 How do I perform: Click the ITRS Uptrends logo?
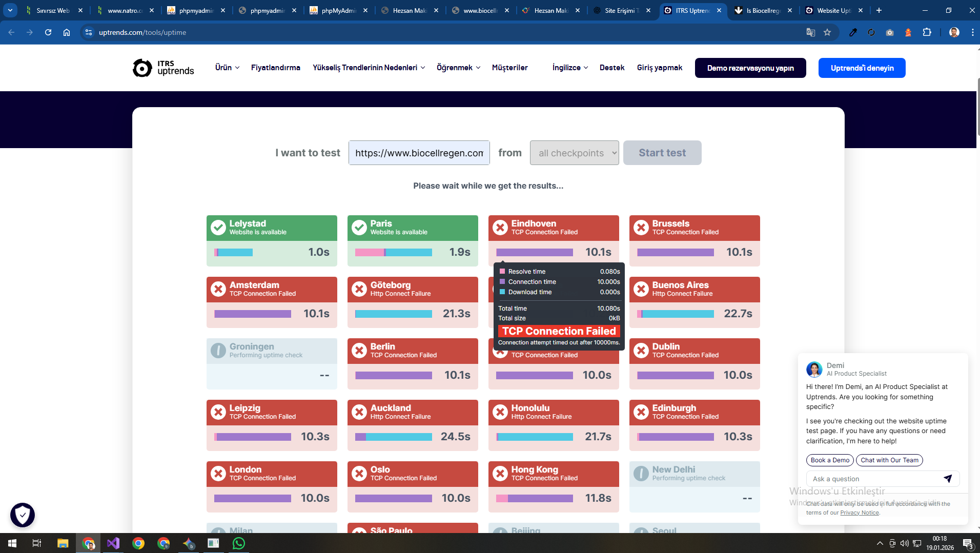point(163,68)
